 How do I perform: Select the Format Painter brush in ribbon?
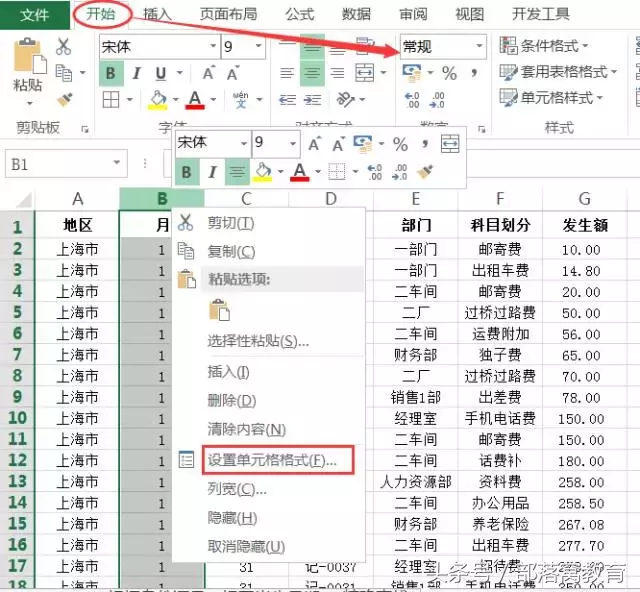64,99
